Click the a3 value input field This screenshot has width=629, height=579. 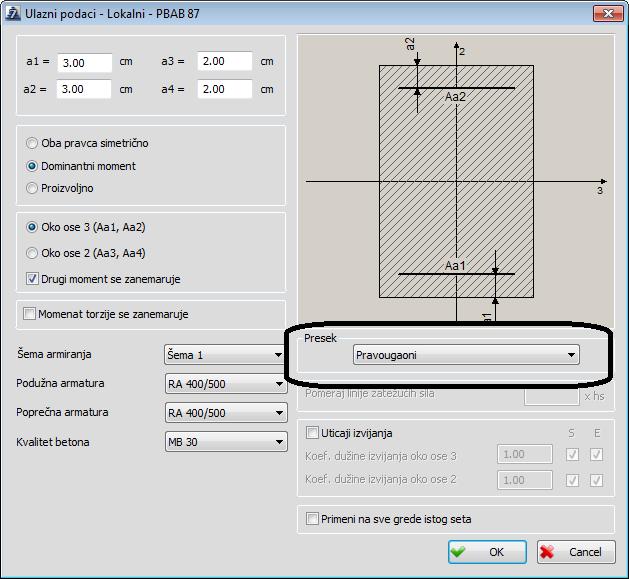coord(225,61)
